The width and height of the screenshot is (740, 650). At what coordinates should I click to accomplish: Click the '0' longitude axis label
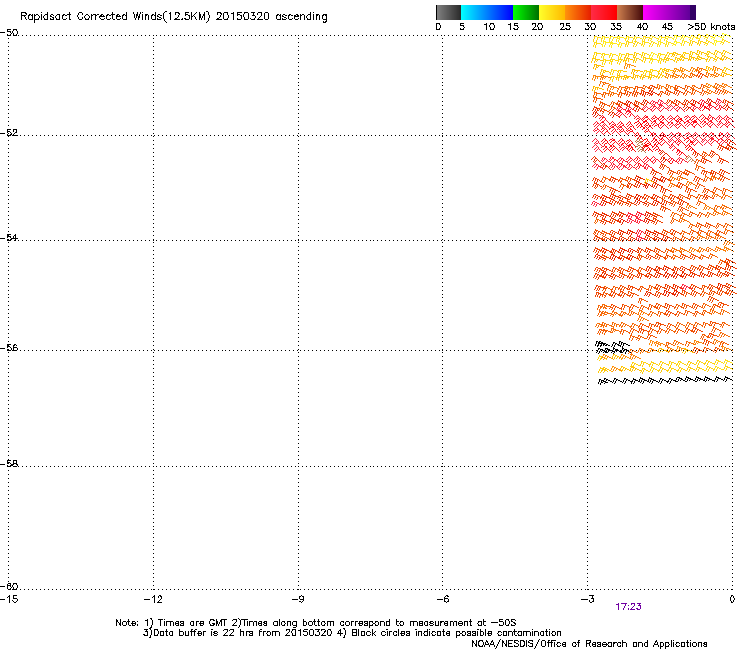pyautogui.click(x=732, y=599)
